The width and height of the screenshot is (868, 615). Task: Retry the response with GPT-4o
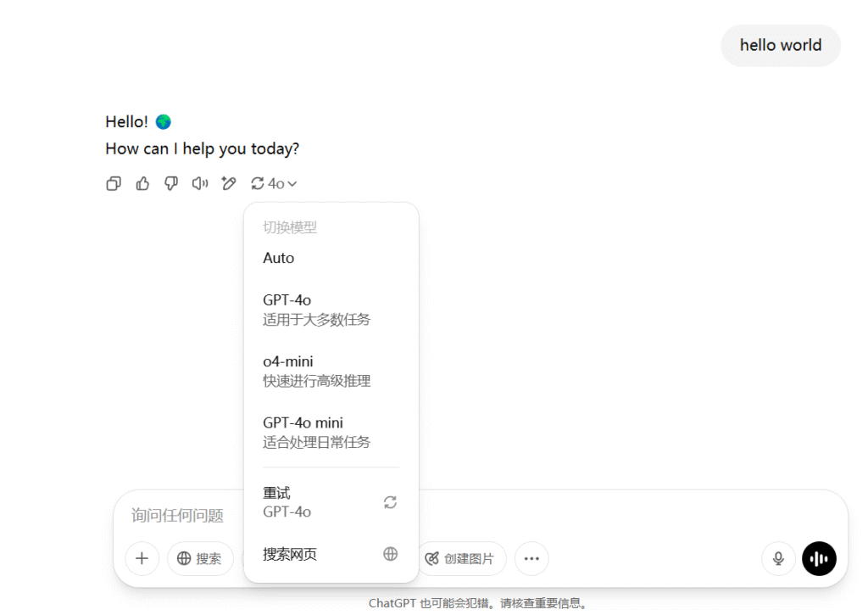tap(331, 502)
